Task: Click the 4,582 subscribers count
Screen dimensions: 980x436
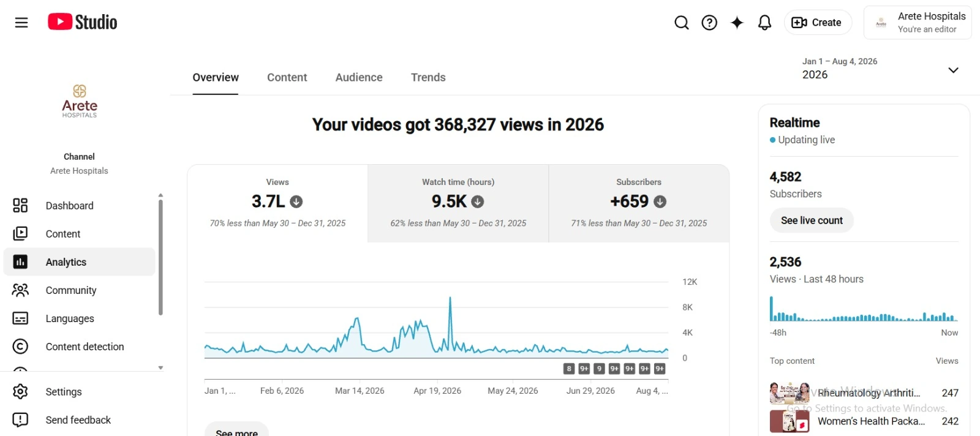Action: [785, 177]
